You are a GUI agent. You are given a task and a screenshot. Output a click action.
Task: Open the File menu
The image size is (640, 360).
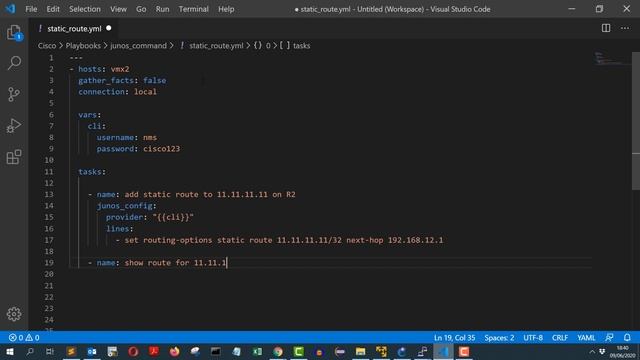click(x=31, y=9)
